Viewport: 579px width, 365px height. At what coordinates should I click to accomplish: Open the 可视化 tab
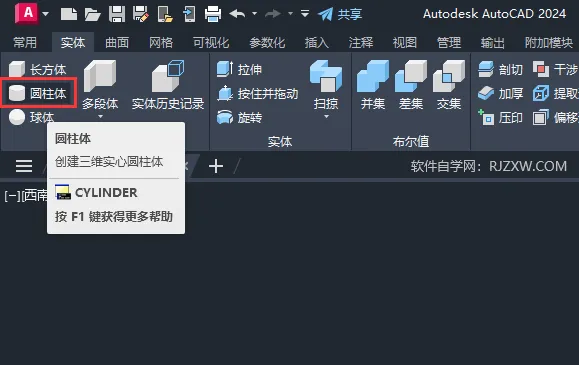(x=211, y=42)
